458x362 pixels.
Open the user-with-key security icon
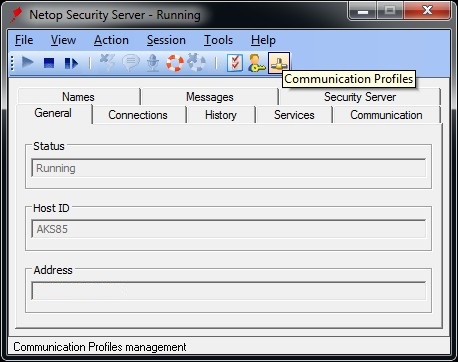pyautogui.click(x=257, y=63)
